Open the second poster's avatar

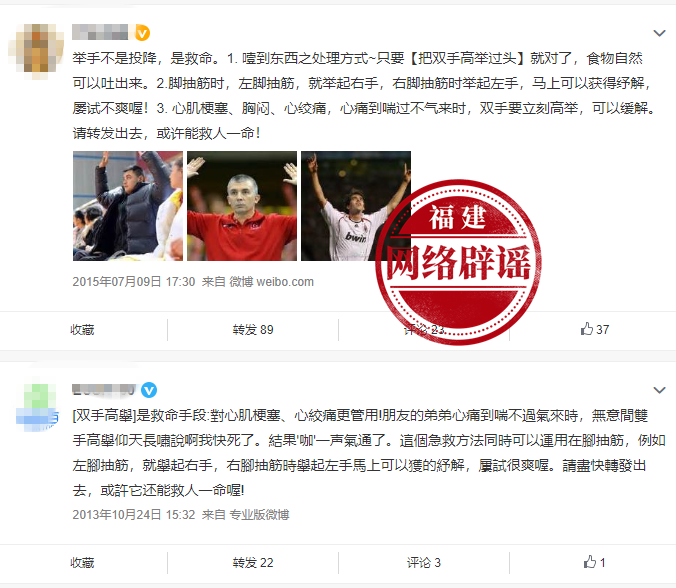[36, 407]
